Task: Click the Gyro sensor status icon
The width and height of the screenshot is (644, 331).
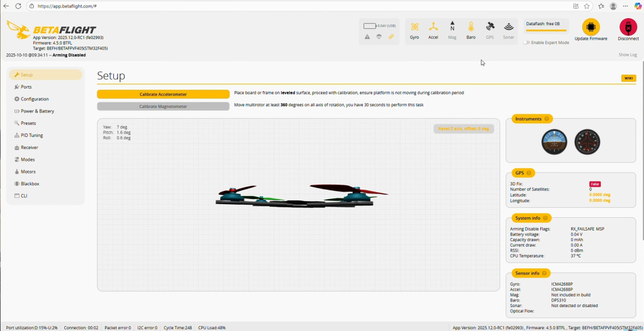Action: click(414, 27)
